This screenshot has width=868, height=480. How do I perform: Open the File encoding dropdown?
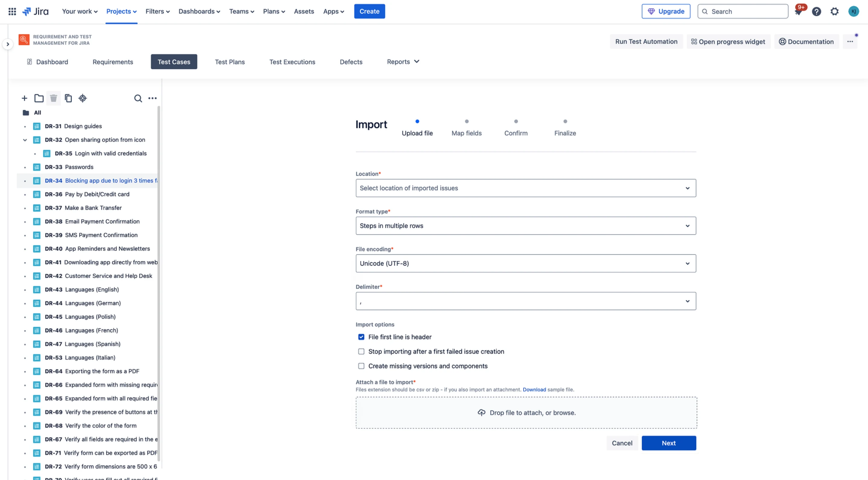(x=526, y=264)
